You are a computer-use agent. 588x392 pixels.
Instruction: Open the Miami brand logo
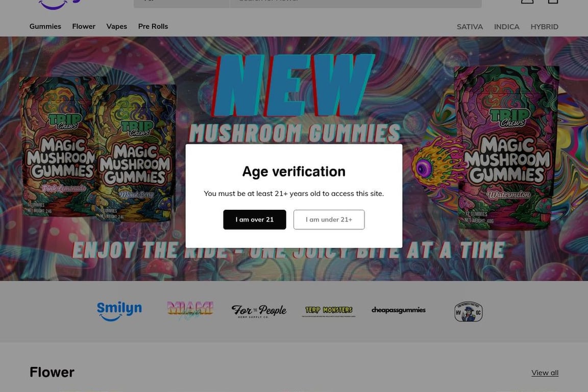tap(190, 311)
